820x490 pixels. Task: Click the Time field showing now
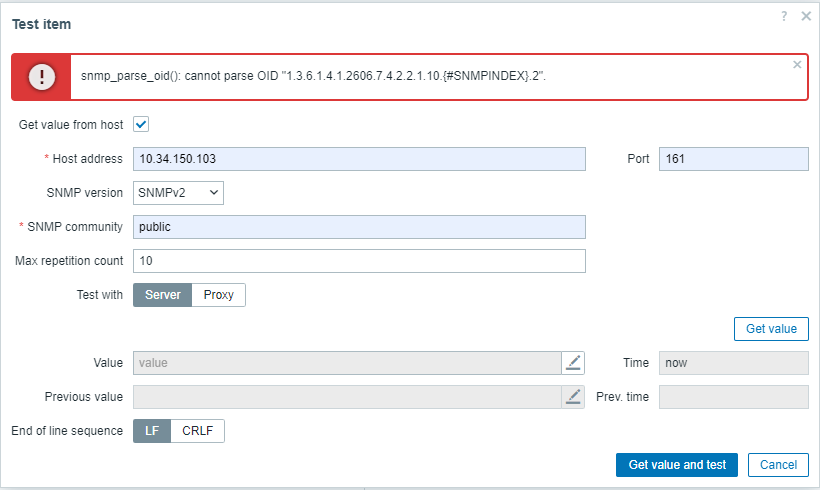pyautogui.click(x=733, y=363)
